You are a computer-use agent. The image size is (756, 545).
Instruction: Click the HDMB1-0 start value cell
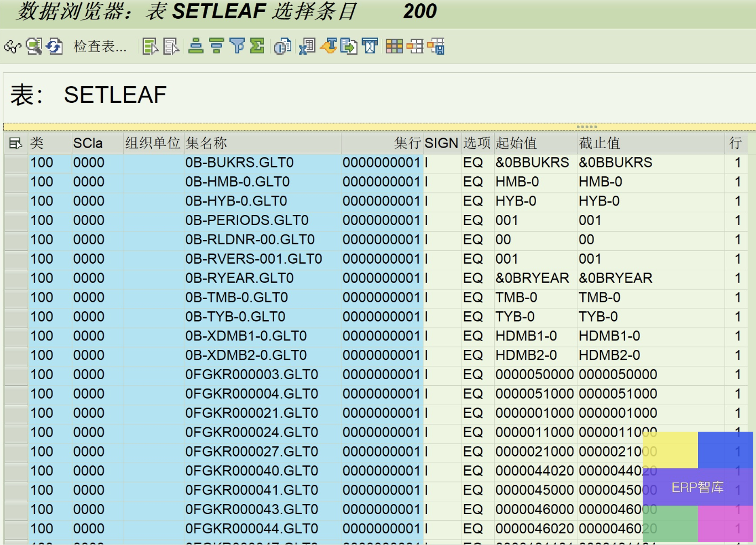(x=526, y=336)
